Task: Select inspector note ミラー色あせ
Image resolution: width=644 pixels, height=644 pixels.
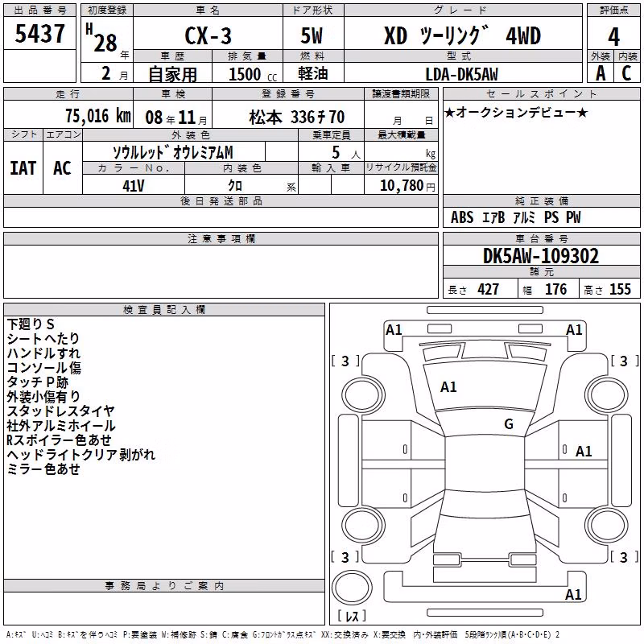Action: (43, 469)
